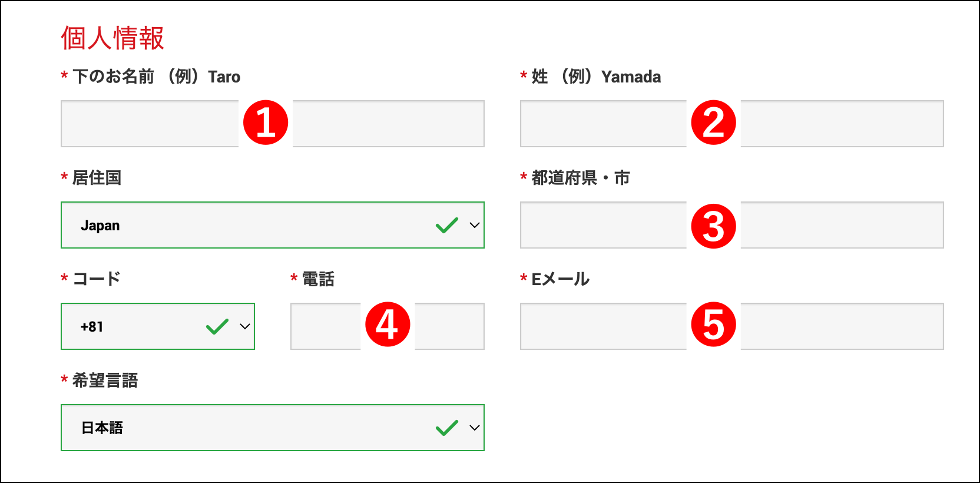Click red badge number 1 near the first name field

(x=266, y=123)
